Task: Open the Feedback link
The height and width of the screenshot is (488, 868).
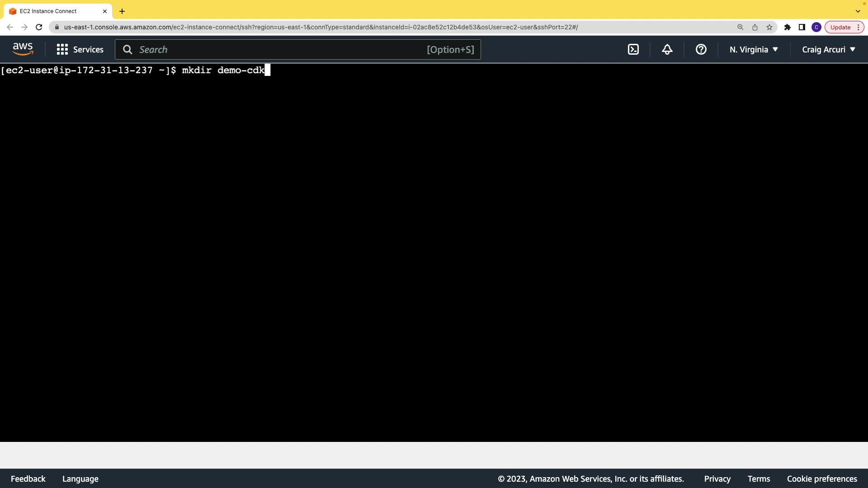Action: (28, 479)
